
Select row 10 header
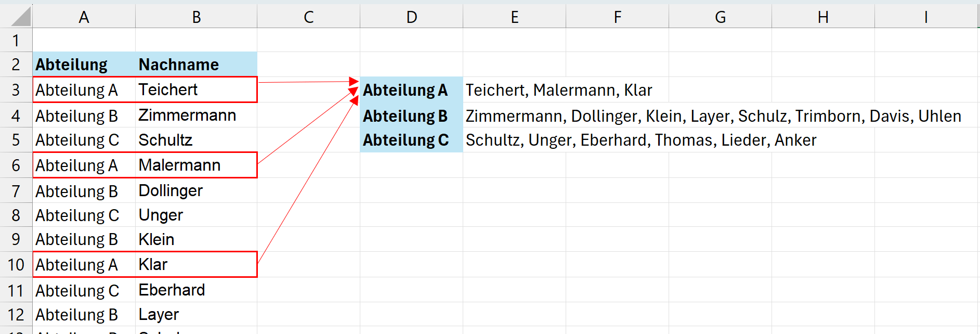point(16,265)
